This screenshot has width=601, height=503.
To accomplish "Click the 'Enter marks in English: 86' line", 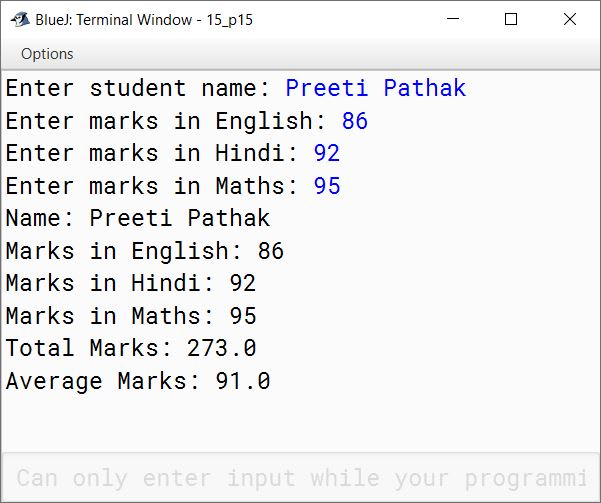I will 187,122.
